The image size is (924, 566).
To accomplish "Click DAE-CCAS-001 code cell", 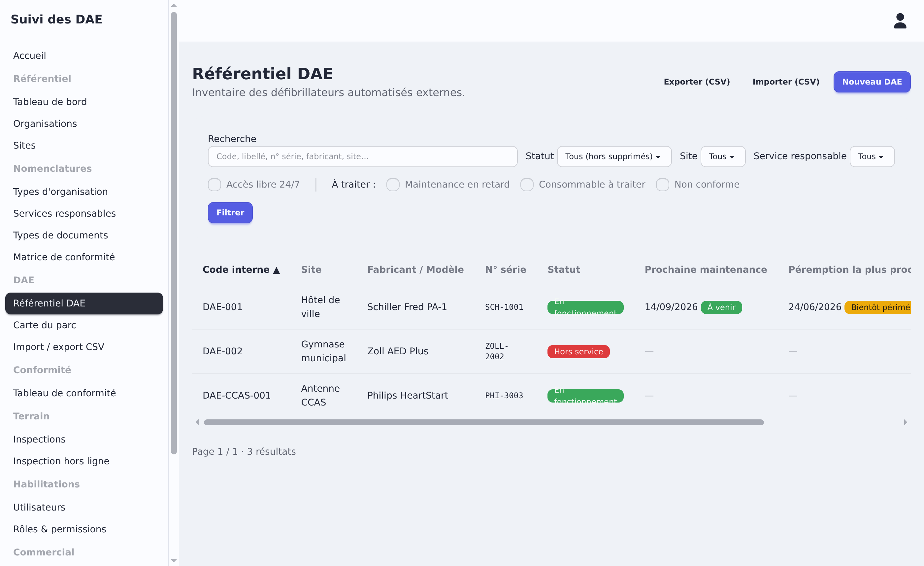I will point(237,396).
